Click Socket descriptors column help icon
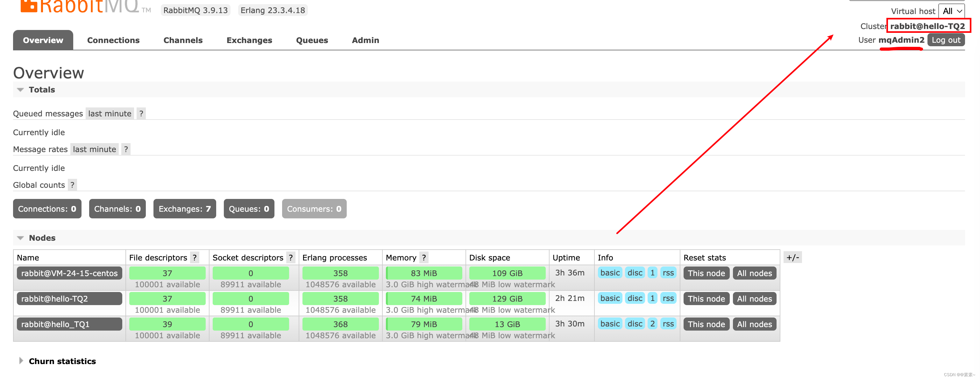This screenshot has width=980, height=380. coord(291,258)
